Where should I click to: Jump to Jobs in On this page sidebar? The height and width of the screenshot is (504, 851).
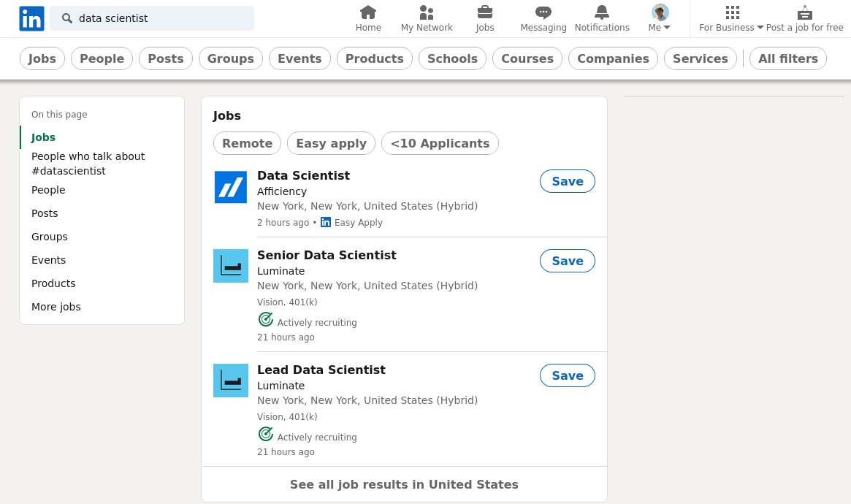[43, 137]
